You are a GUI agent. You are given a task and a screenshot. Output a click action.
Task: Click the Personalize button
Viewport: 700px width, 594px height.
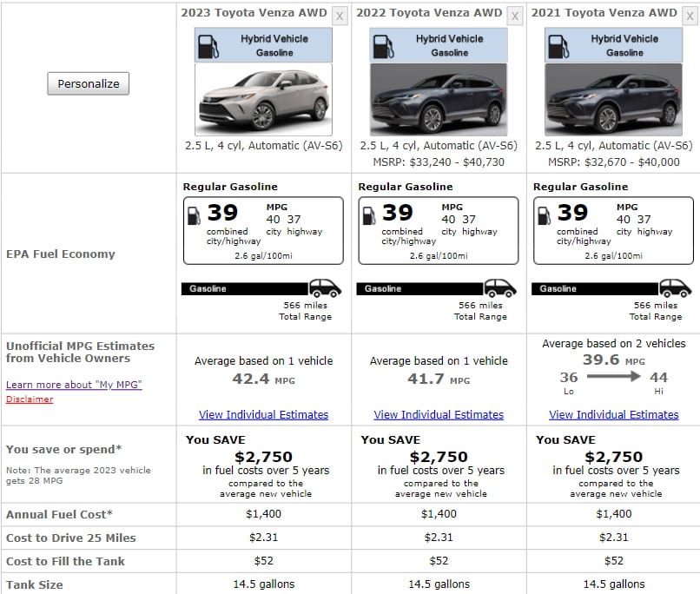coord(88,84)
